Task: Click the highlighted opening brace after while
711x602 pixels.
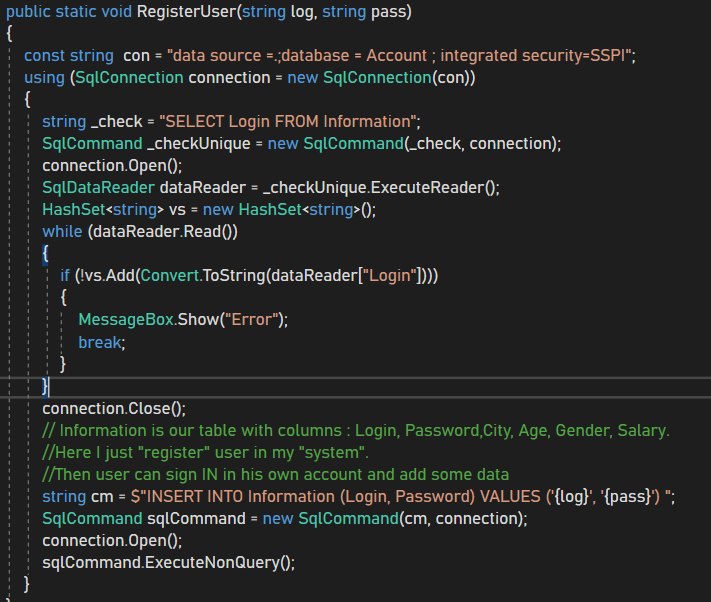Action: click(x=45, y=254)
